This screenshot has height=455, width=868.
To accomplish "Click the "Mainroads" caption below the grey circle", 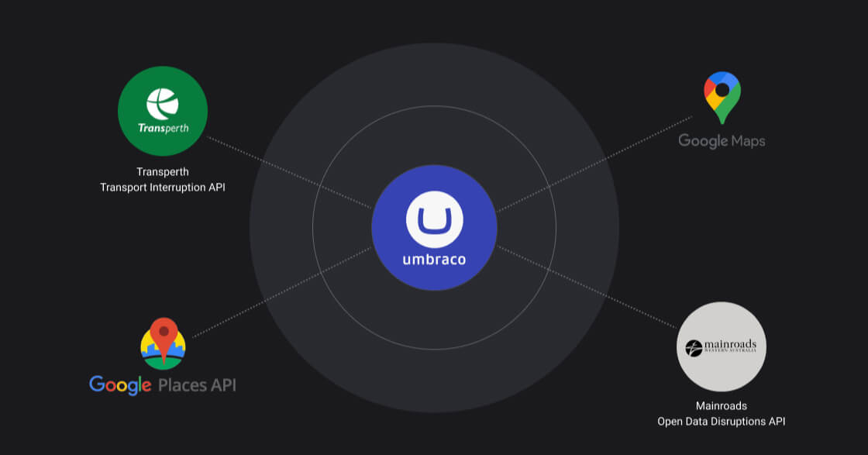I will coord(722,405).
